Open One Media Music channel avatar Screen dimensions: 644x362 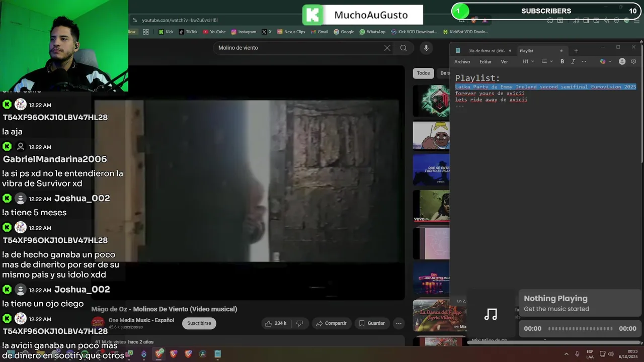98,323
